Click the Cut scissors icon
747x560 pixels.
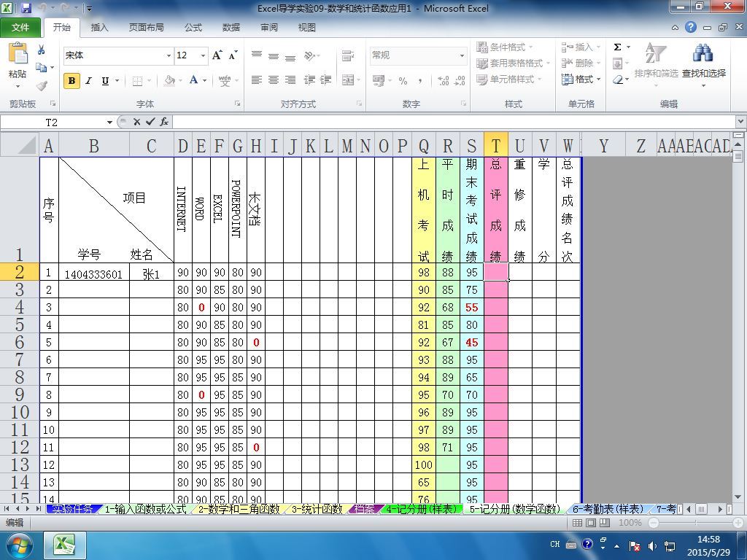pyautogui.click(x=42, y=50)
